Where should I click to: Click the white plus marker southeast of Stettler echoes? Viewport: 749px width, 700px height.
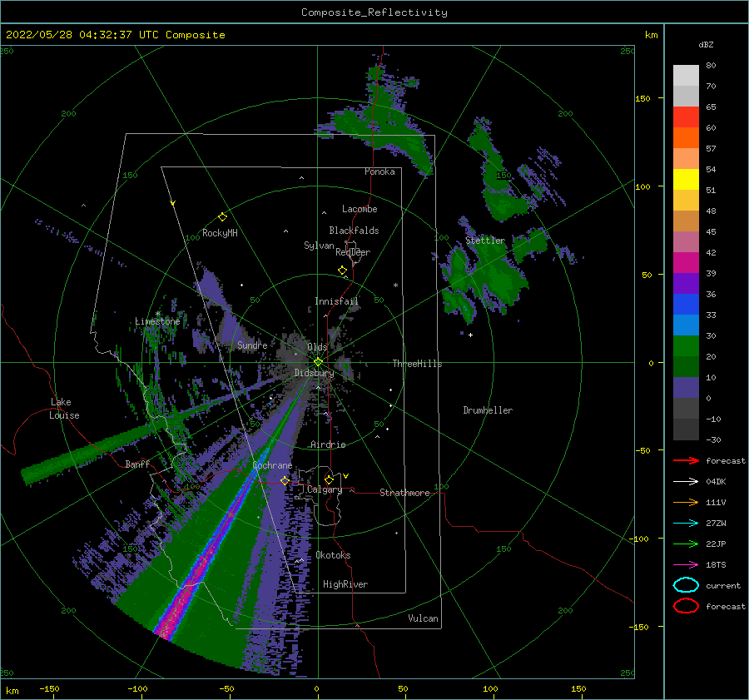point(470,335)
